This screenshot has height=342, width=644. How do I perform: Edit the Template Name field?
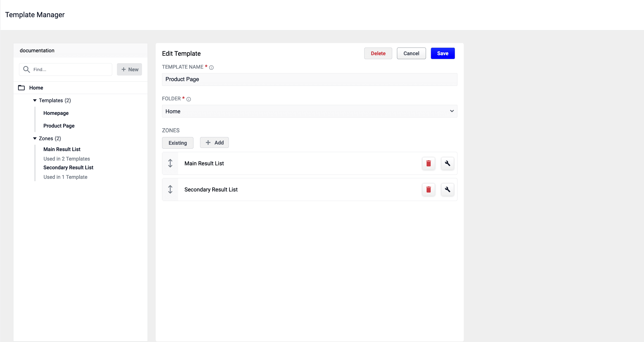click(x=310, y=79)
